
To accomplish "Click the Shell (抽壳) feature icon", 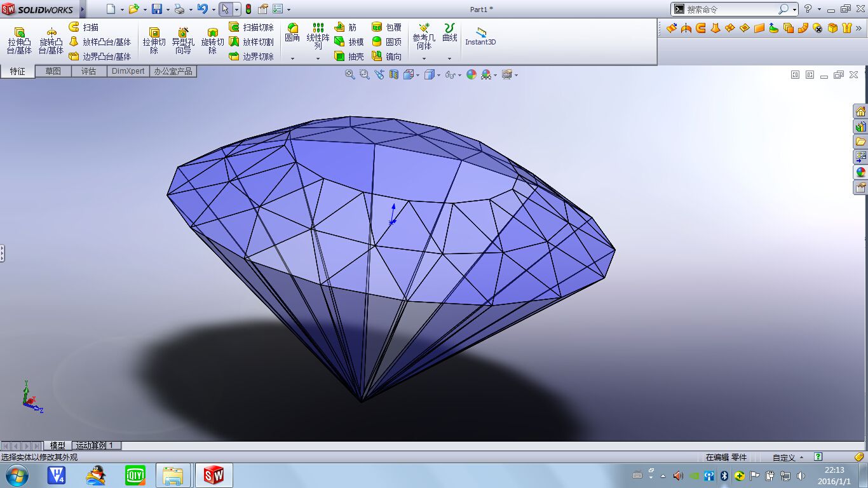I will [x=349, y=57].
